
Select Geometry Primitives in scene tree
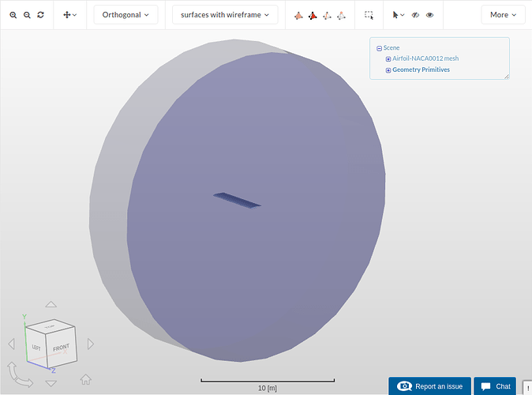[x=421, y=70]
